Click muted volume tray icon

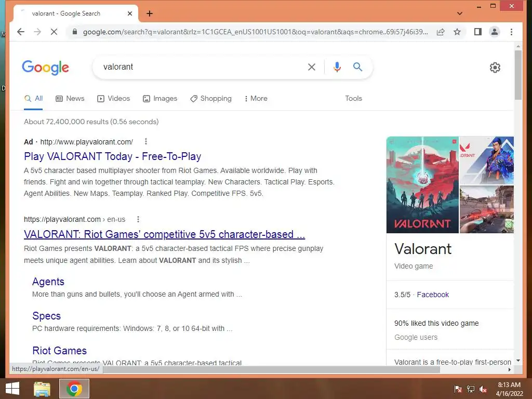pyautogui.click(x=483, y=389)
